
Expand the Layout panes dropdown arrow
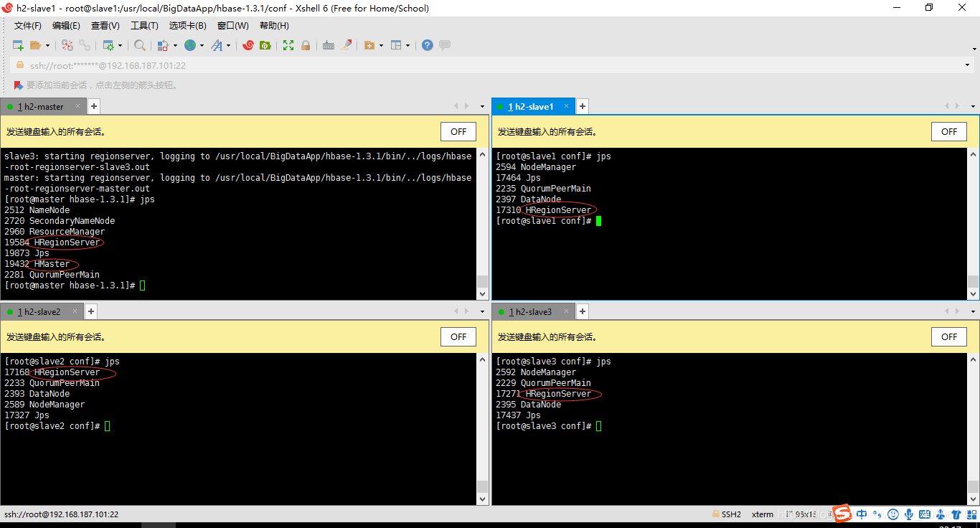click(408, 46)
